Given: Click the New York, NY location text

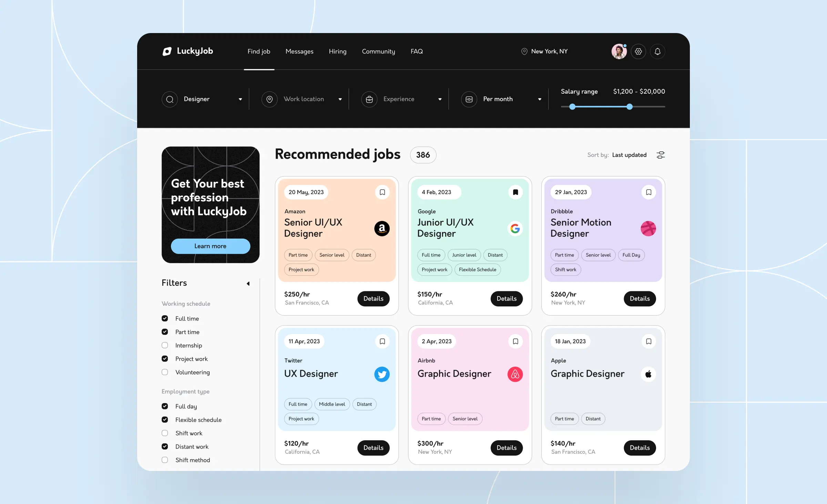Looking at the screenshot, I should tap(549, 51).
